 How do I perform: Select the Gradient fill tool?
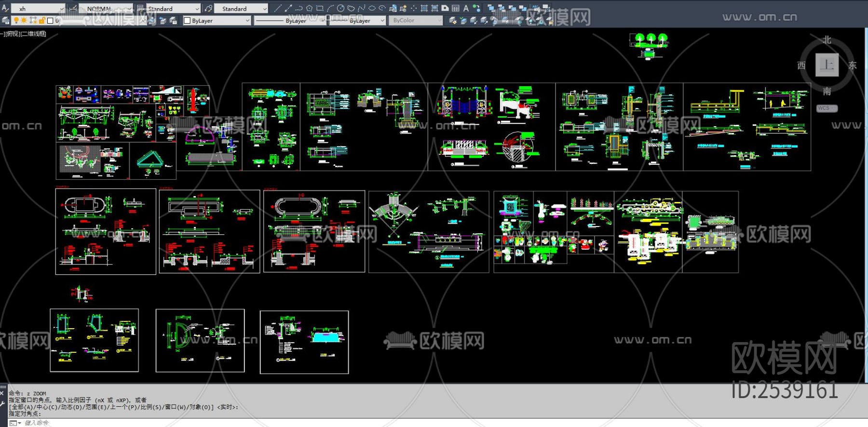[x=434, y=8]
